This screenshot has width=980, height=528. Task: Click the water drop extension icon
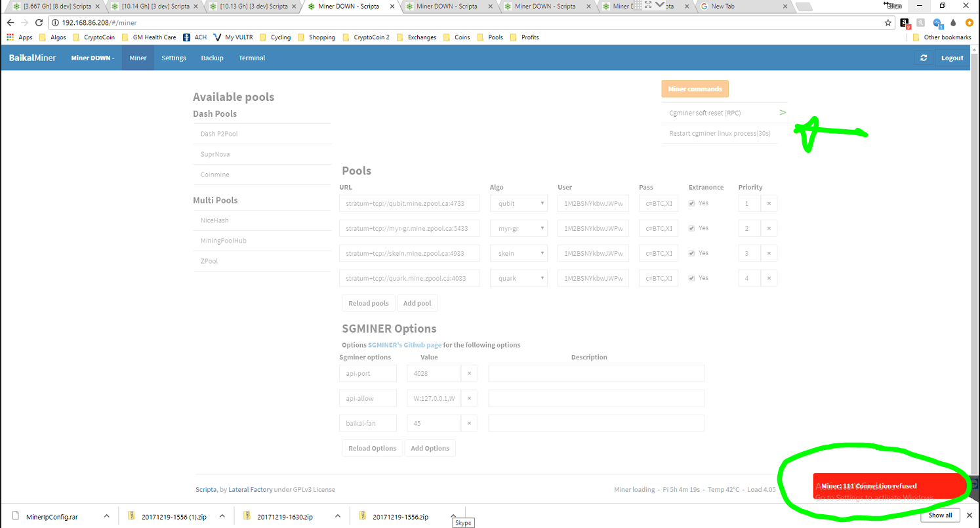pyautogui.click(x=953, y=22)
